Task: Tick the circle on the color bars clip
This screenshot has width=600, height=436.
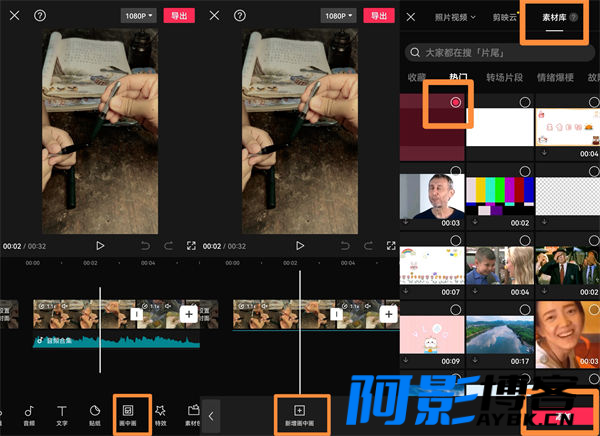Action: 524,171
